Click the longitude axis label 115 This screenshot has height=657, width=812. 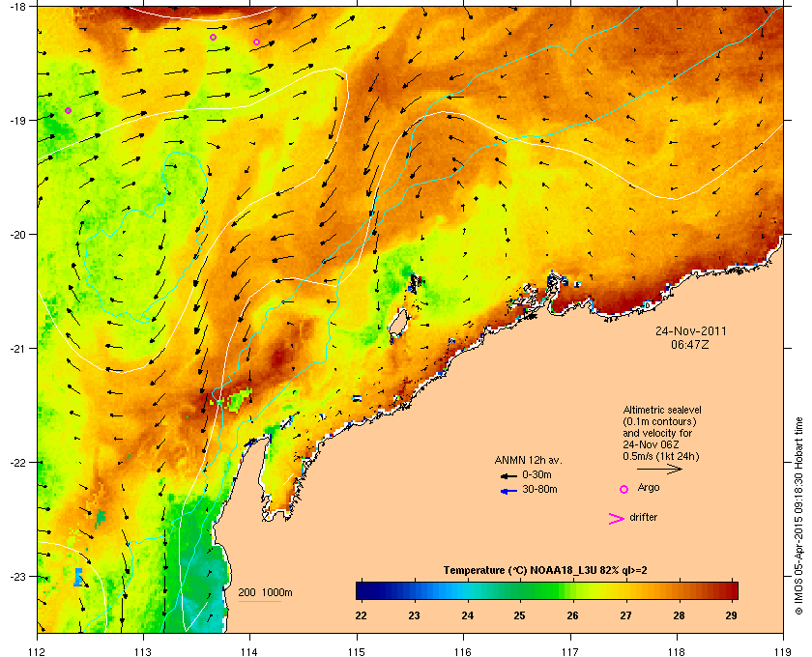[x=357, y=652]
